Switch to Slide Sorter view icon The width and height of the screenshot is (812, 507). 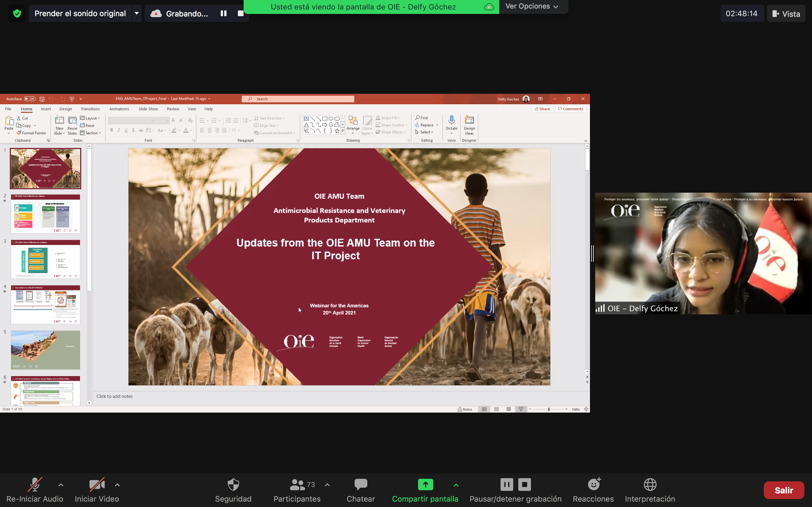coord(497,409)
